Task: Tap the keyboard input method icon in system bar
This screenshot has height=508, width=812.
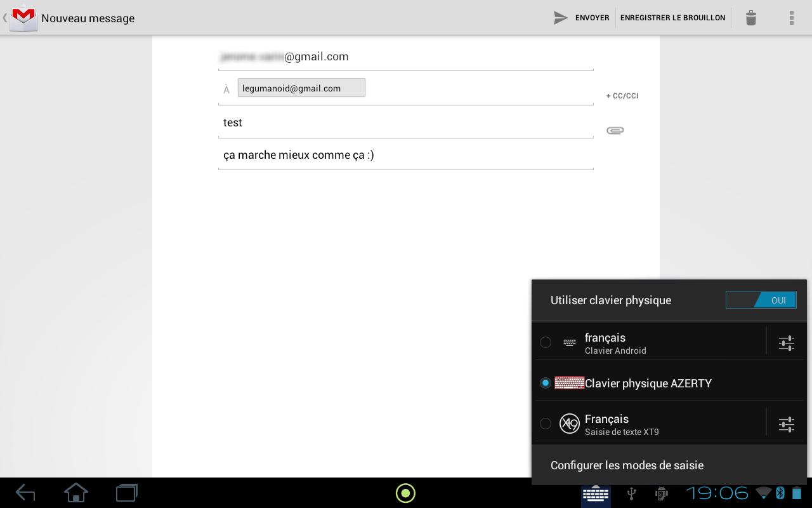Action: click(x=596, y=494)
